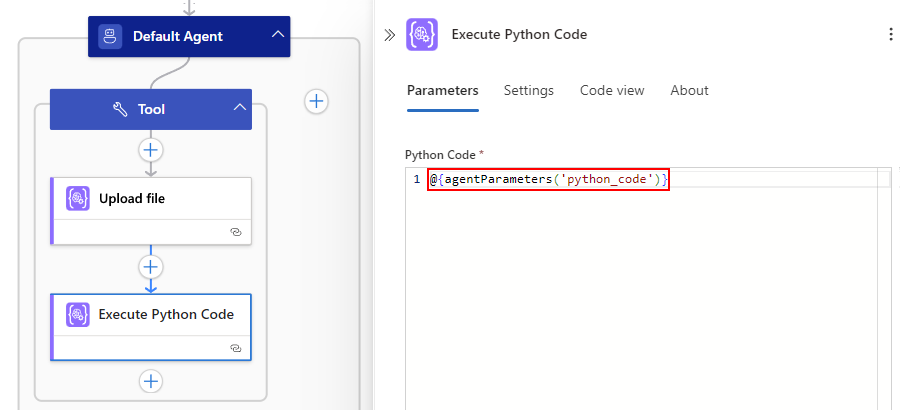This screenshot has width=900, height=410.
Task: Click the link icon on Upload file card
Action: [235, 231]
